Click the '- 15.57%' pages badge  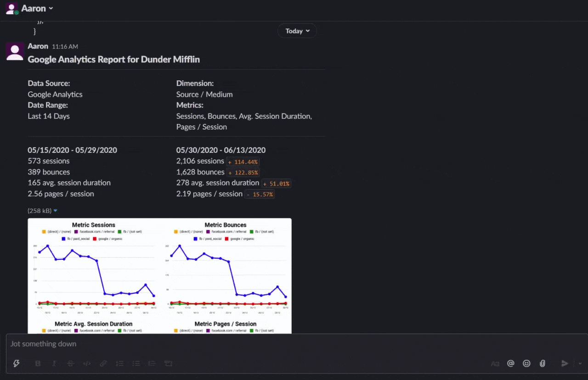point(260,194)
